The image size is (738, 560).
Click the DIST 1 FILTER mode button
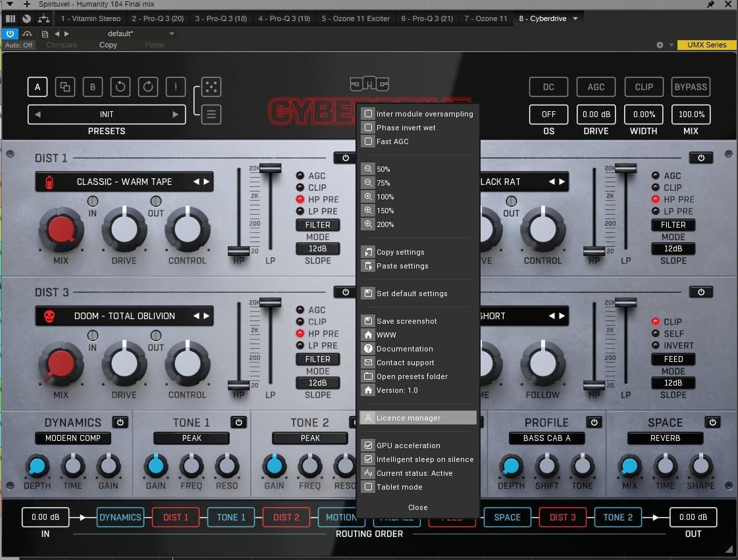click(318, 225)
